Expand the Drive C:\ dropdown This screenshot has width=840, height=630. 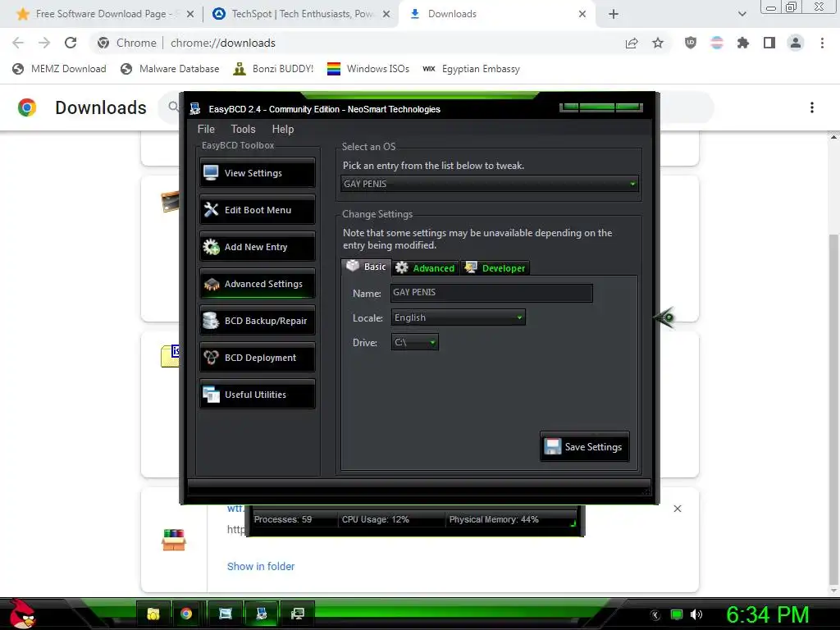click(x=414, y=342)
